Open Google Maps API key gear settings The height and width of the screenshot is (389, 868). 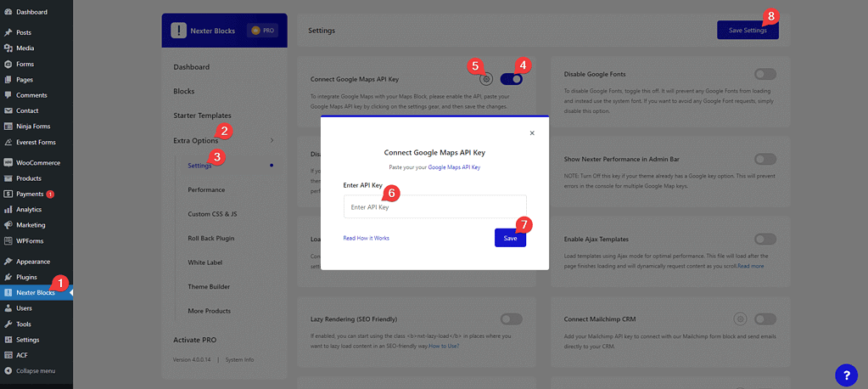point(486,79)
